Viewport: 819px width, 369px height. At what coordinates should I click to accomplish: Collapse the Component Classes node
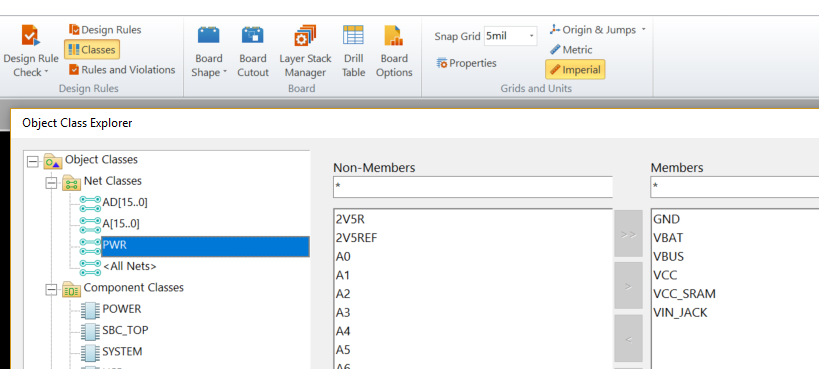pyautogui.click(x=51, y=290)
